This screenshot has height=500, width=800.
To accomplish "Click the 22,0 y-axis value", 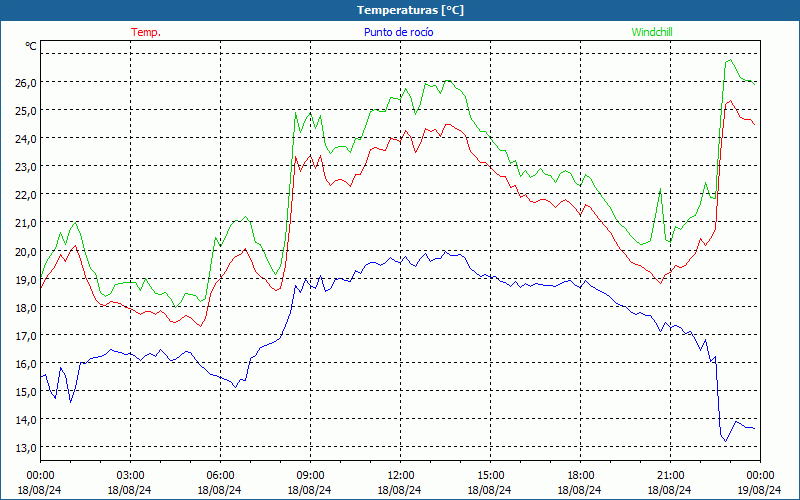I will (26, 194).
